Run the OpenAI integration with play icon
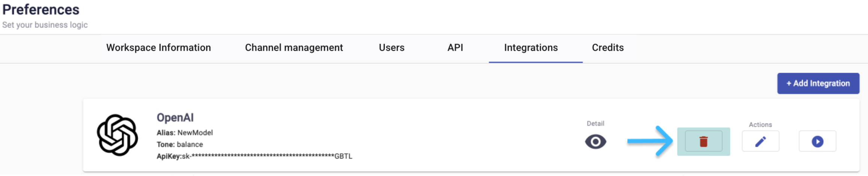The image size is (868, 176). pos(817,141)
